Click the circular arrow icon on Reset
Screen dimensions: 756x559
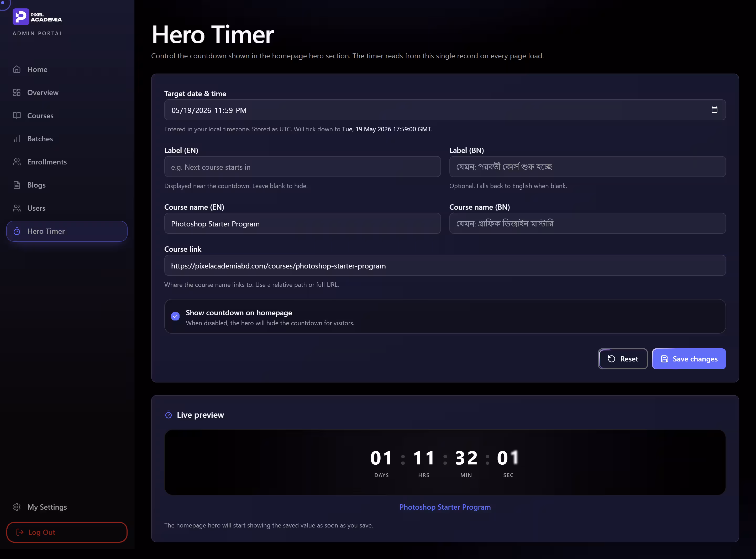pyautogui.click(x=611, y=359)
